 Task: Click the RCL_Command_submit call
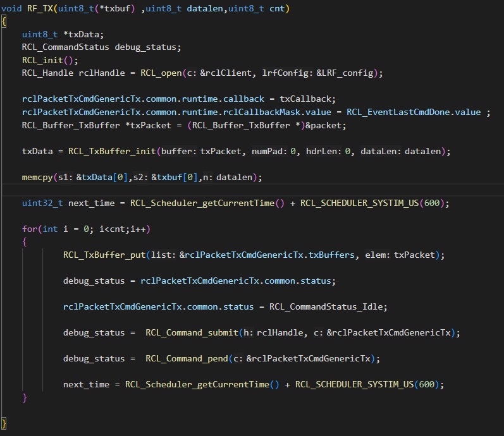(x=192, y=332)
